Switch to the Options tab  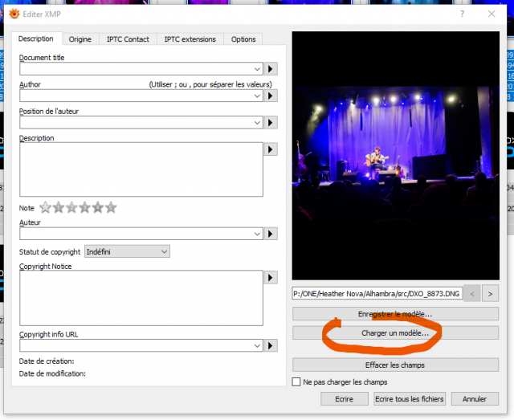pyautogui.click(x=243, y=39)
